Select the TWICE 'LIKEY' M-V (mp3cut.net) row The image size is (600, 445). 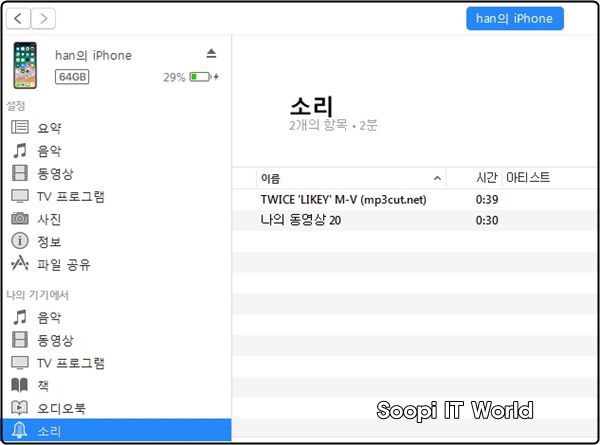tap(416, 199)
